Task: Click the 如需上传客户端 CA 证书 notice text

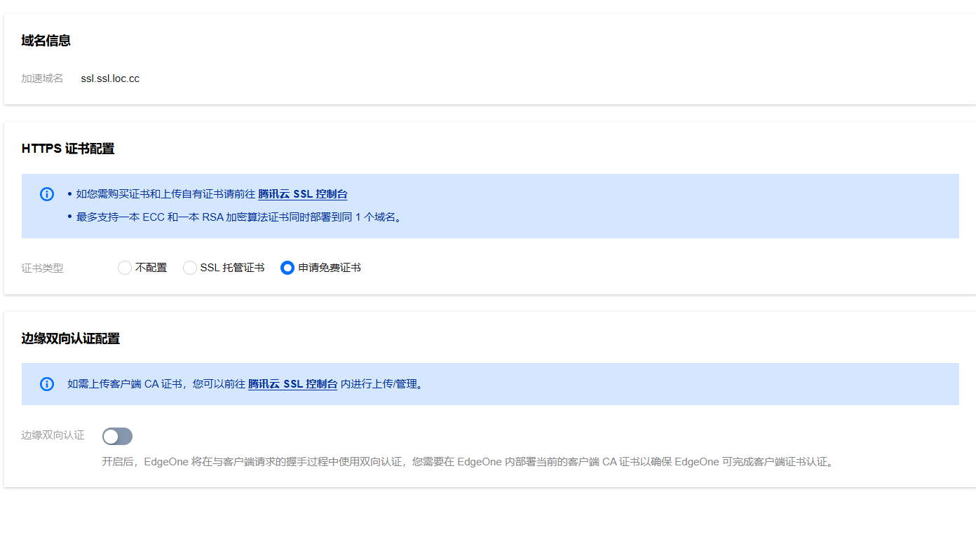Action: click(156, 384)
